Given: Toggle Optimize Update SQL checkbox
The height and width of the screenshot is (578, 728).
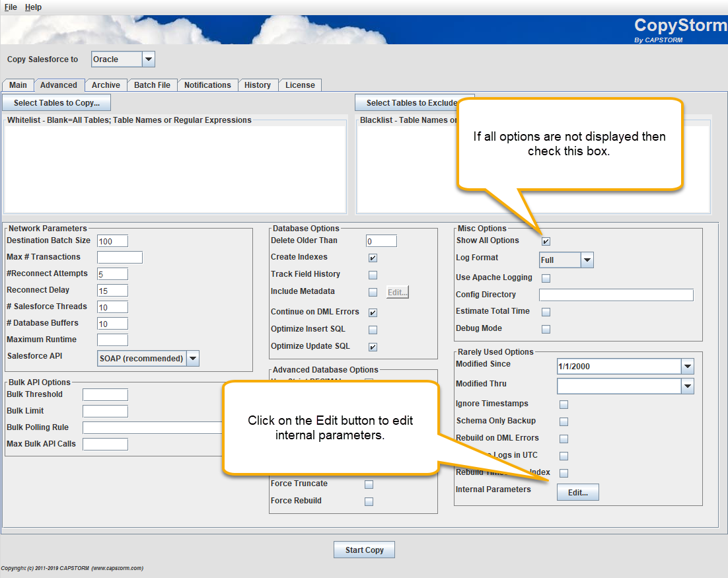Looking at the screenshot, I should click(373, 347).
